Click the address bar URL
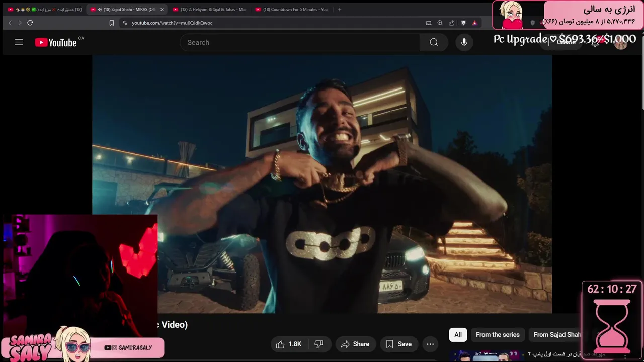644x362 pixels. 172,23
